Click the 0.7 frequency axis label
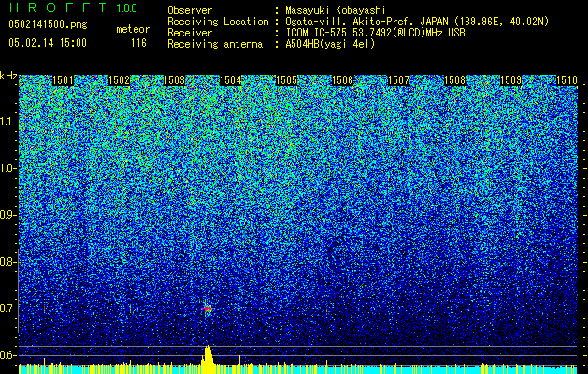 click(8, 309)
